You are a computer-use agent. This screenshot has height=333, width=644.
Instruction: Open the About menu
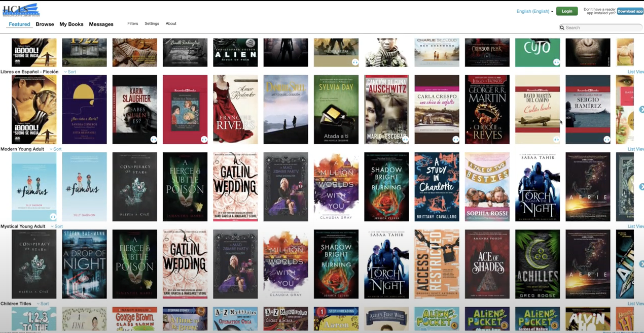pos(171,23)
